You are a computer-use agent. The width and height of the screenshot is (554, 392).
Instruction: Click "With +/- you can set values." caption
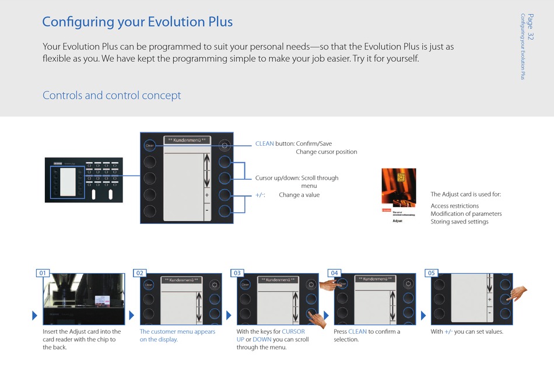467,331
